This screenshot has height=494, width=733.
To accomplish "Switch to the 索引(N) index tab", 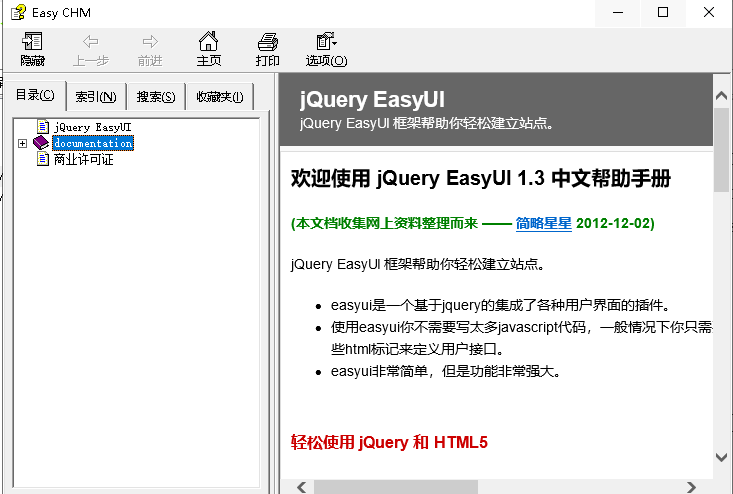I will (96, 97).
